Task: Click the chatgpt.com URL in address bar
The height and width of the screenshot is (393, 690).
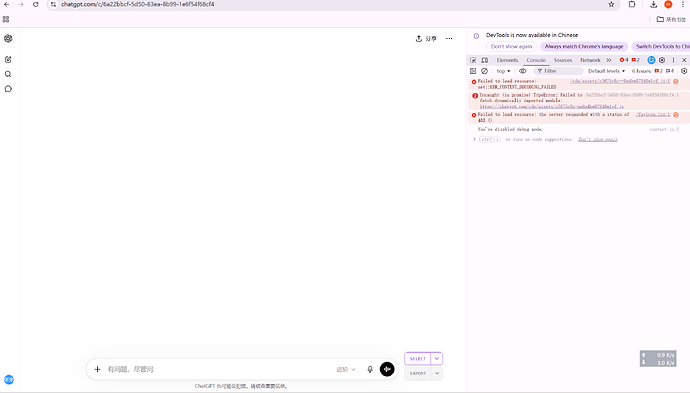Action: pyautogui.click(x=138, y=4)
